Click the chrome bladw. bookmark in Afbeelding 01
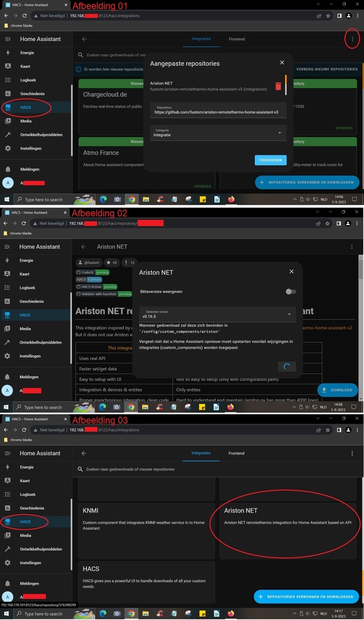This screenshot has height=620, width=364. tap(18, 26)
